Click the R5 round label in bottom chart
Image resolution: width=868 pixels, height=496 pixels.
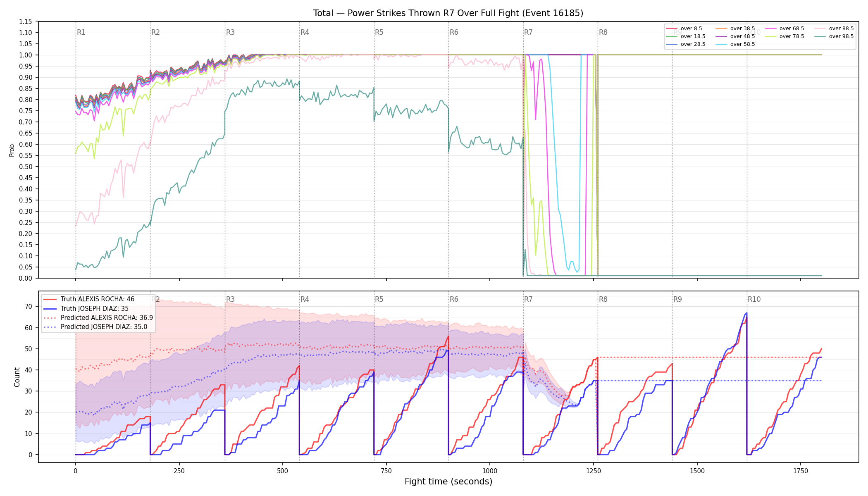click(x=379, y=299)
